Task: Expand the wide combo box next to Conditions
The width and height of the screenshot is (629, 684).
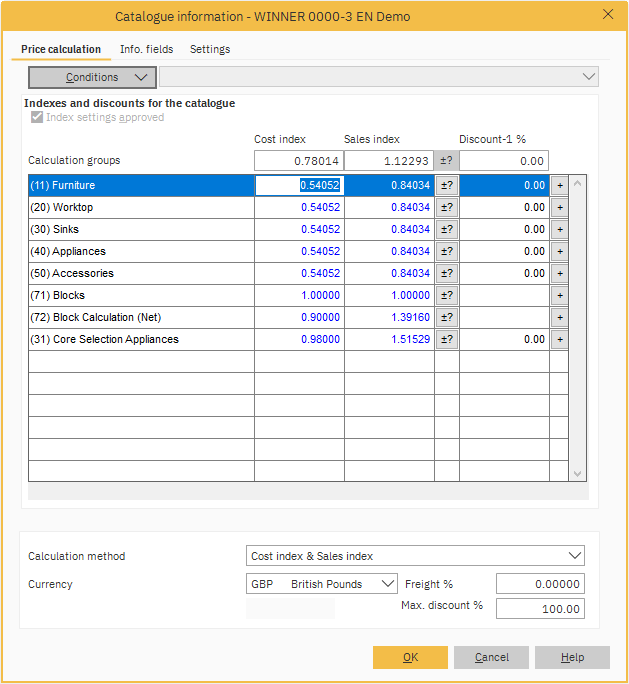Action: click(379, 77)
